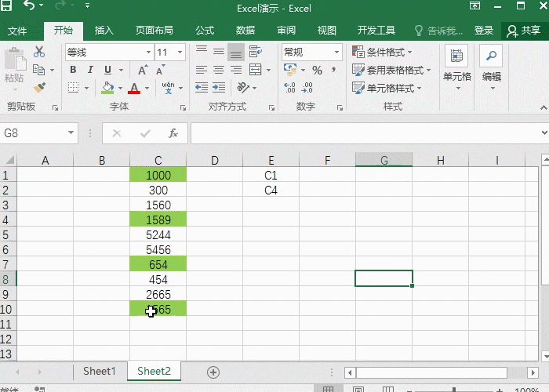Click the column G header

(x=384, y=160)
